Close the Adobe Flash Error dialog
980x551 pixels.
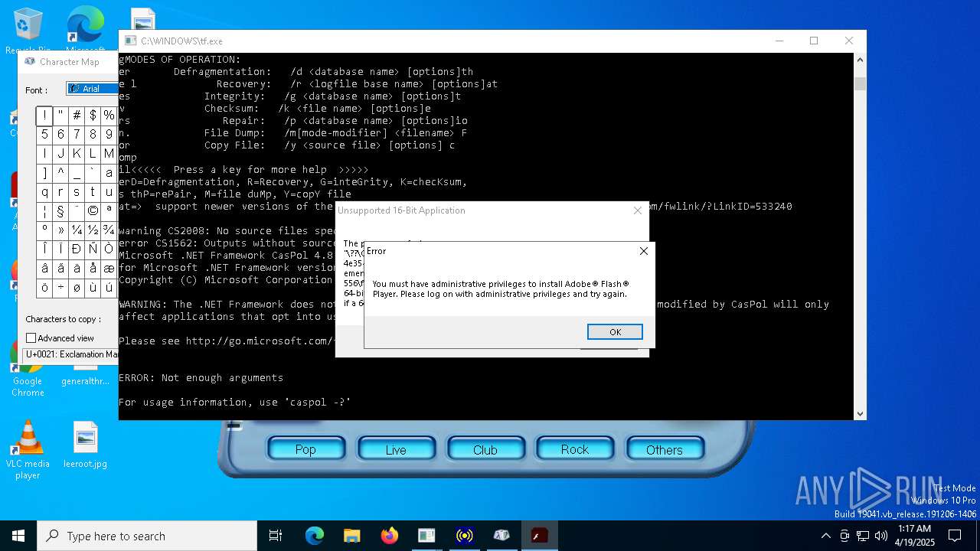pos(643,251)
